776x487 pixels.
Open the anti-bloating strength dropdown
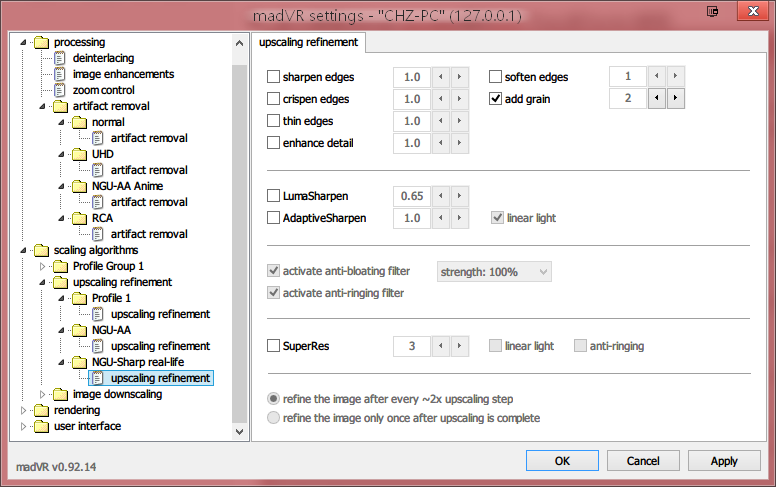tap(494, 272)
